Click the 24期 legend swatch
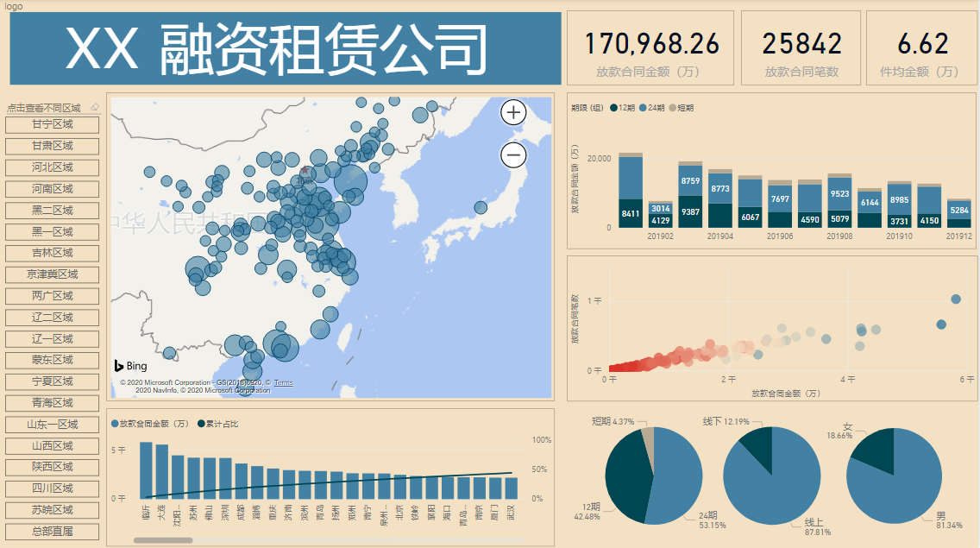Screen dimensions: 980x548 pyautogui.click(x=644, y=108)
